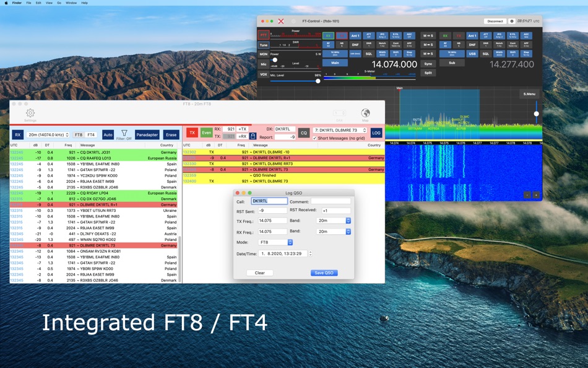Open Window menu

pos(71,2)
